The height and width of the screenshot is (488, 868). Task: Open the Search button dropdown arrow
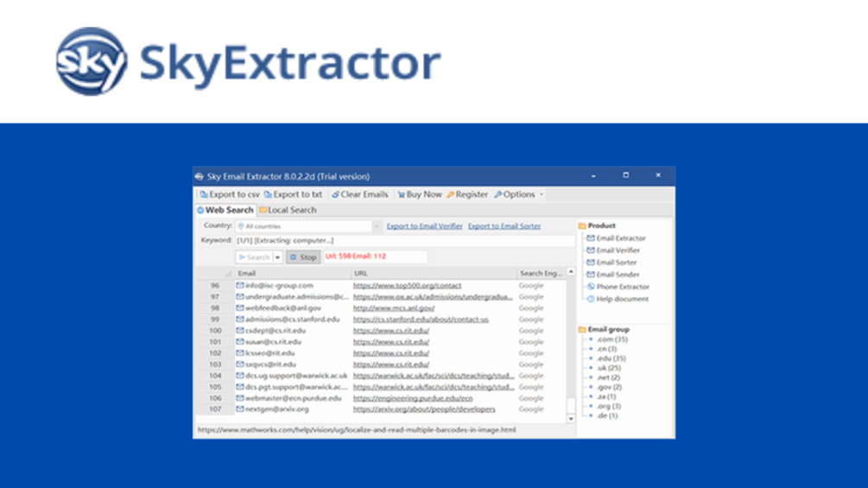point(278,257)
